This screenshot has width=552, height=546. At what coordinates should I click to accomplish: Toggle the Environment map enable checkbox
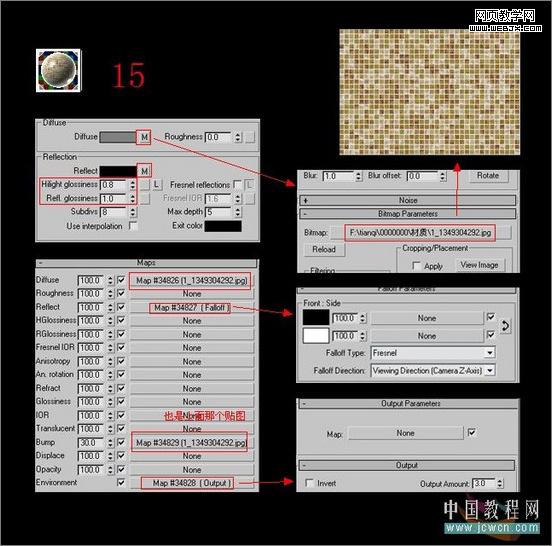121,483
